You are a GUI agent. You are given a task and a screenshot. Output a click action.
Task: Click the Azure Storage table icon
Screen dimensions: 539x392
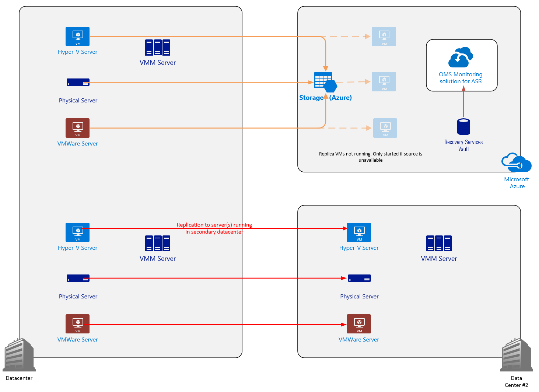click(325, 82)
